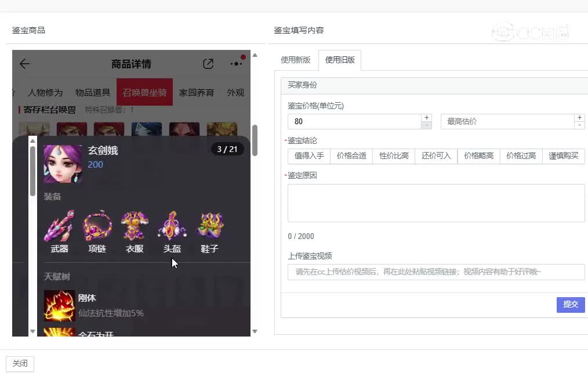Select the 召唤兽坐骑 tab
588x376 pixels.
pos(145,92)
